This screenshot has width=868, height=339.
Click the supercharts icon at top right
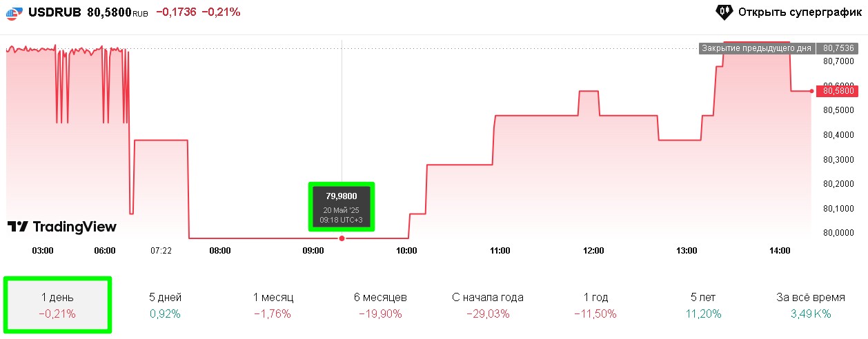[723, 12]
